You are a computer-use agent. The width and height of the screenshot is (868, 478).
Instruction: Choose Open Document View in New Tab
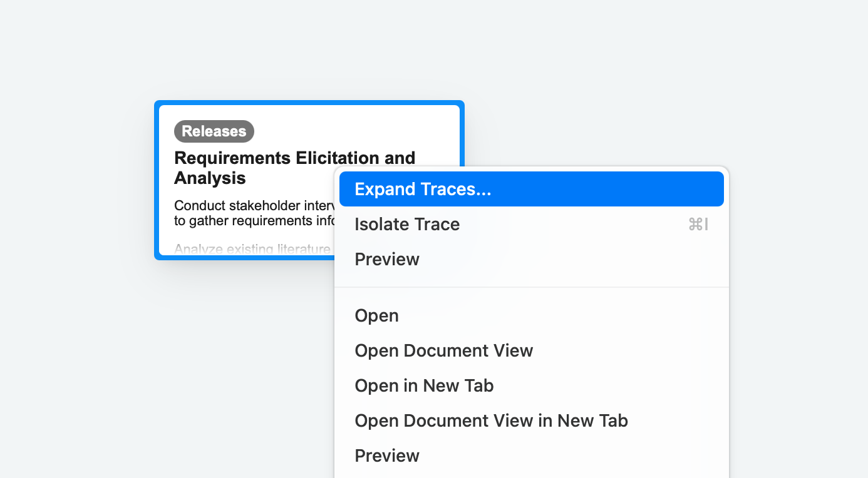point(491,420)
